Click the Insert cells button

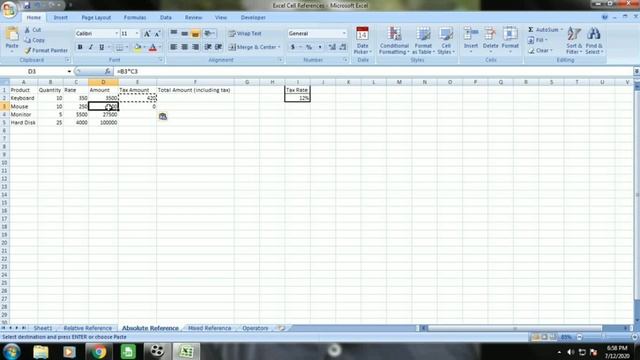471,40
